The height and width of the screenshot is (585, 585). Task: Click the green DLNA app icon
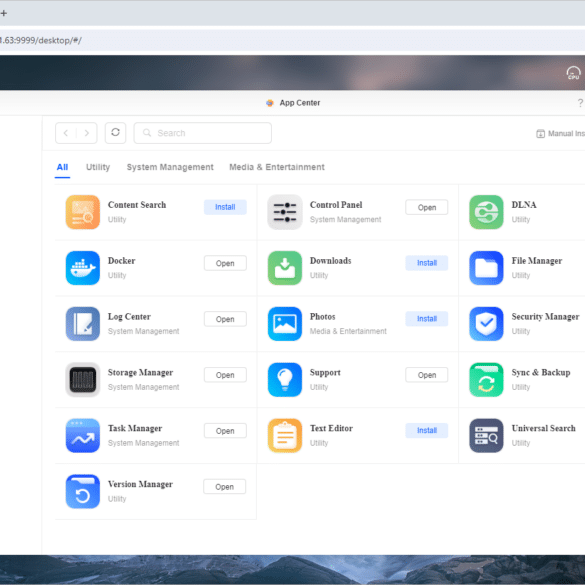pos(486,212)
